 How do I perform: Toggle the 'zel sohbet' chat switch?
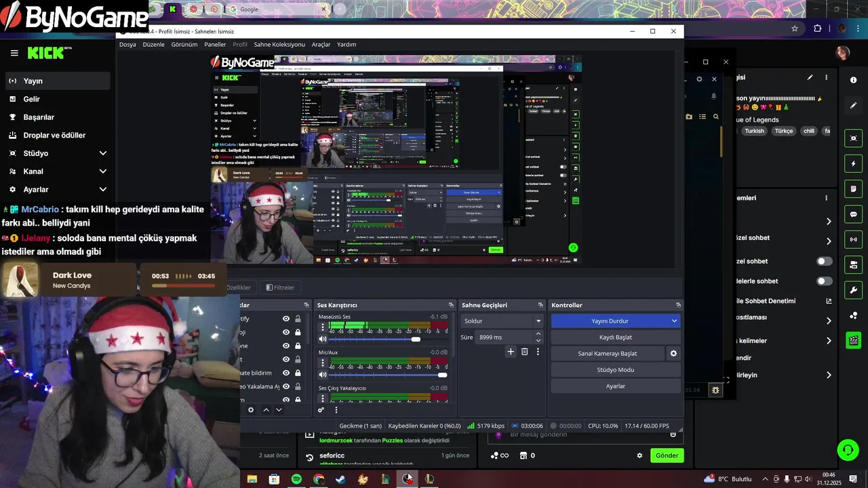tap(824, 261)
